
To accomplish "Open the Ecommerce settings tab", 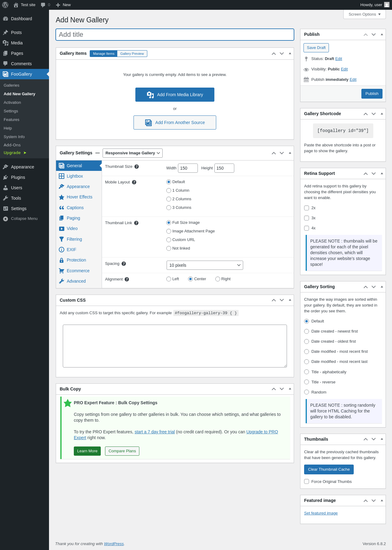I will point(79,271).
